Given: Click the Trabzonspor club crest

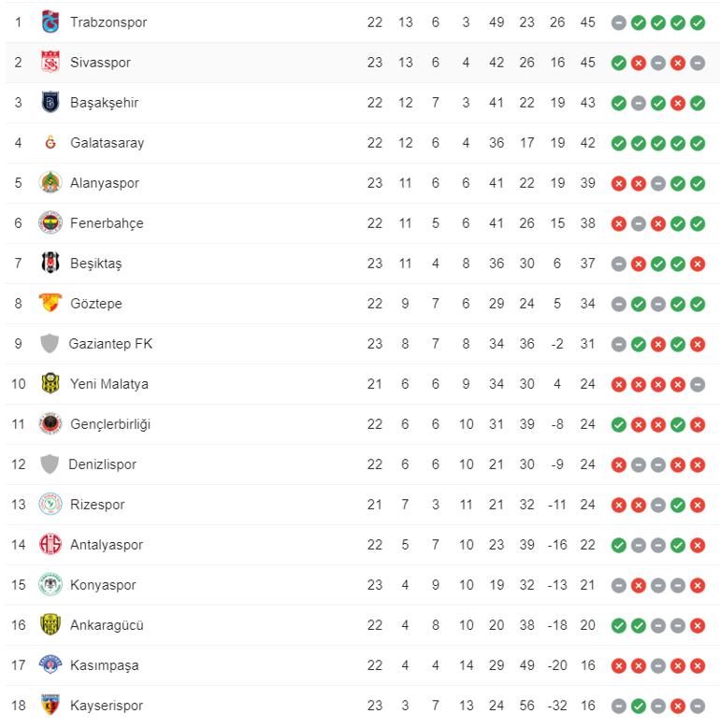Looking at the screenshot, I should [50, 21].
